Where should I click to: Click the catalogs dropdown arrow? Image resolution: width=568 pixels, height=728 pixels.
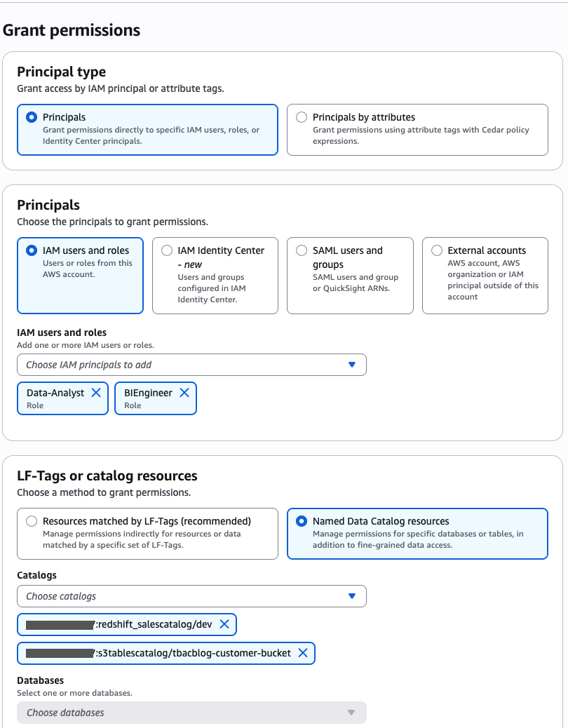point(352,596)
